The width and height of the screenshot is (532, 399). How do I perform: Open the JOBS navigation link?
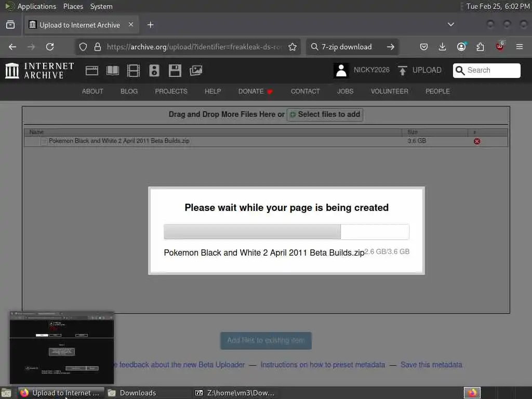[x=345, y=91]
